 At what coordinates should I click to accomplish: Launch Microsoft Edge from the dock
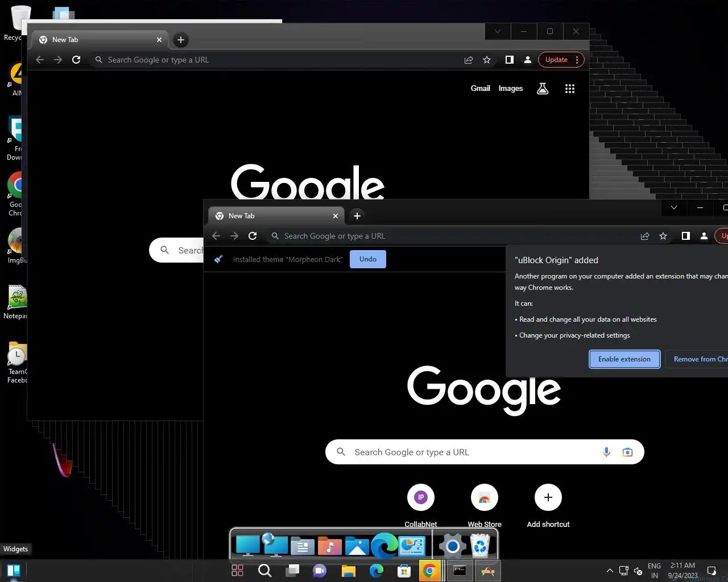coord(384,546)
